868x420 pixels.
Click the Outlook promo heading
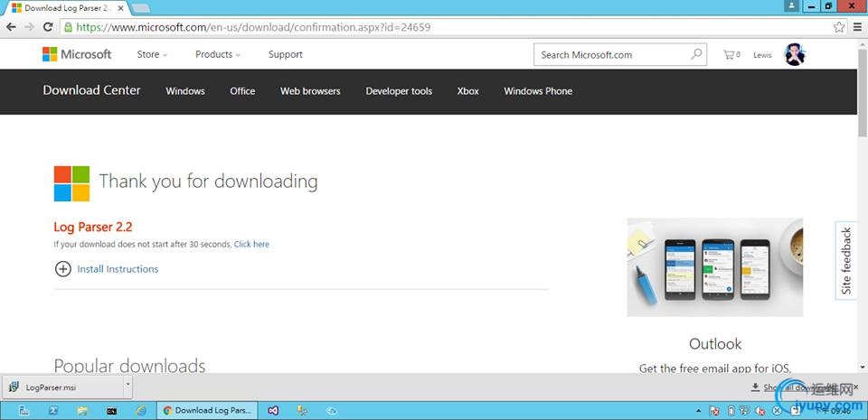coord(715,344)
